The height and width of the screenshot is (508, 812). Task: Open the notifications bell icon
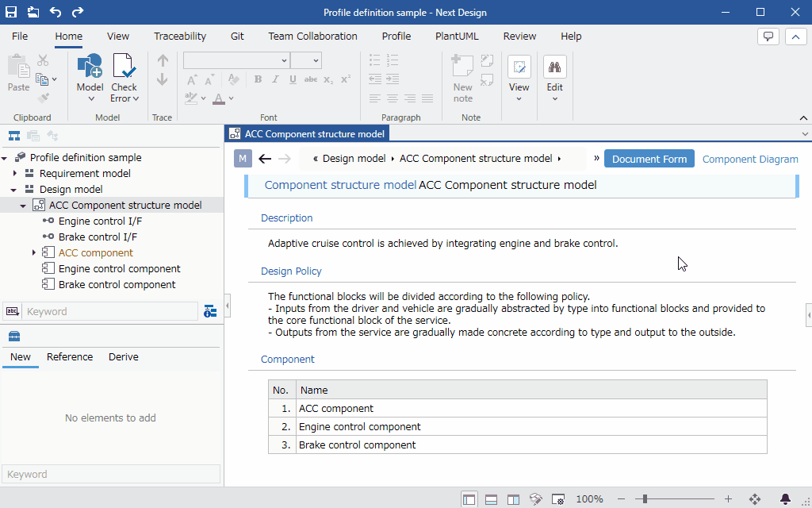point(785,499)
